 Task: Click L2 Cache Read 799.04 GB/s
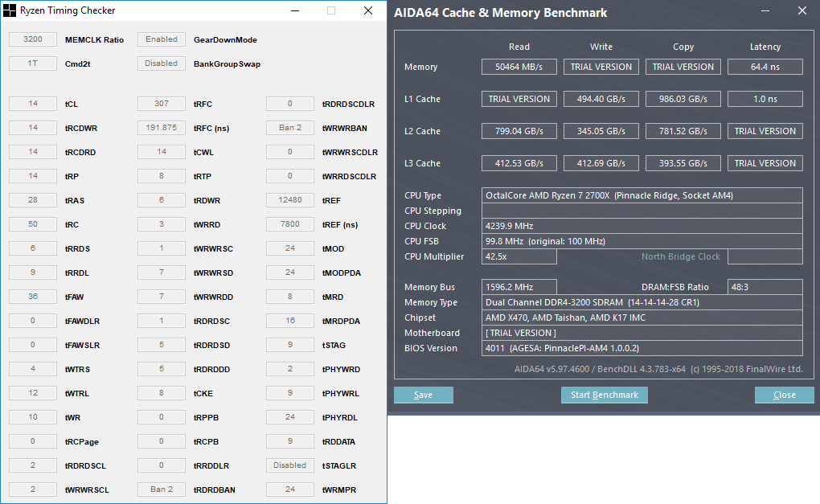[519, 131]
